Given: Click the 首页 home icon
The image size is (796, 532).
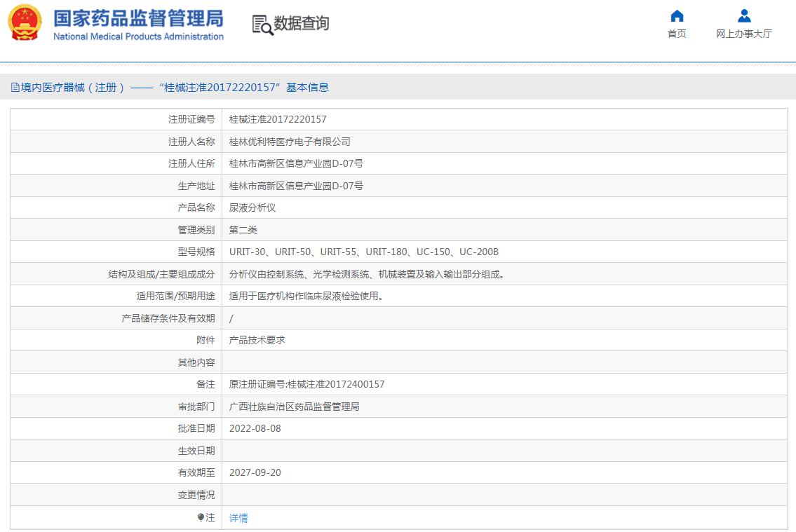Looking at the screenshot, I should click(x=676, y=15).
